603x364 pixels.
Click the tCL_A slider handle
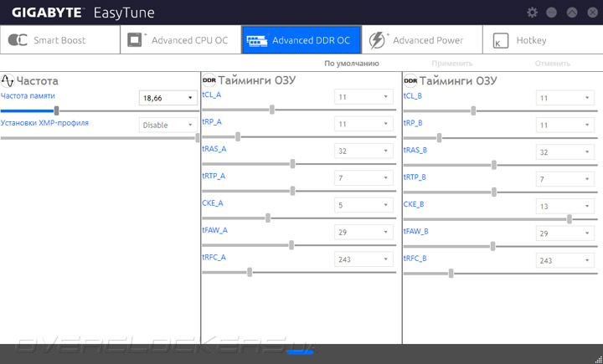tap(272, 110)
